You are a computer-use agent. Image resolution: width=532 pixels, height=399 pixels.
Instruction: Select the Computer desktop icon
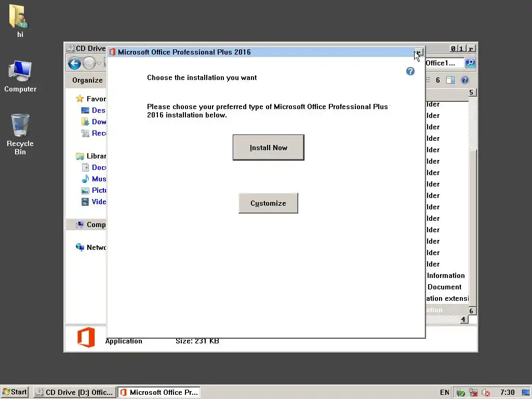coord(20,76)
